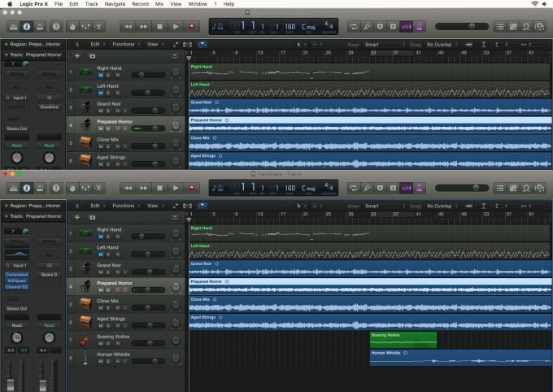553x392 pixels.
Task: Open the Apple menu
Action: click(x=10, y=4)
